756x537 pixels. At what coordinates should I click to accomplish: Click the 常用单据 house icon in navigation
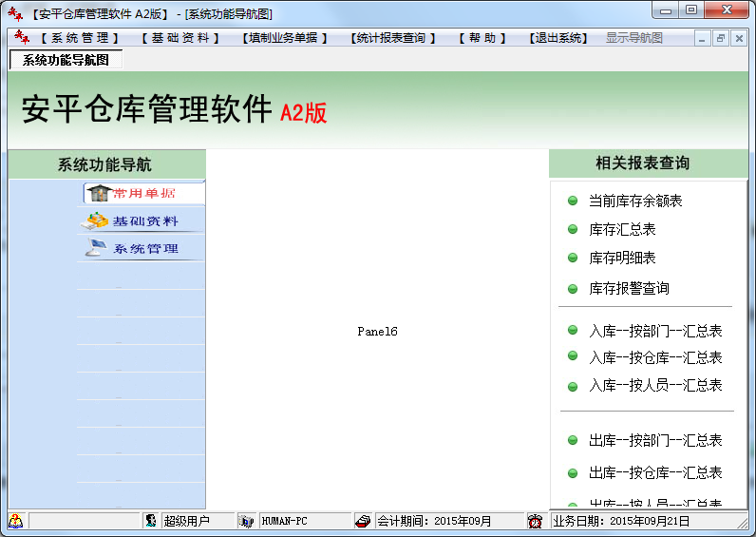coord(98,193)
